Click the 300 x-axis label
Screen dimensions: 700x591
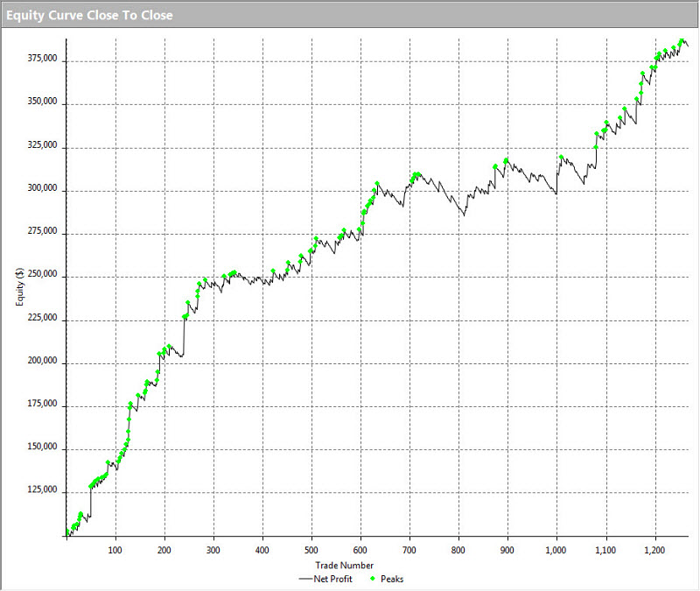tap(213, 550)
